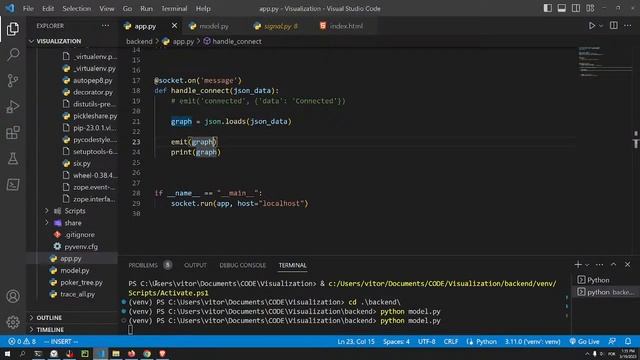The width and height of the screenshot is (640, 360).
Task: Select language mode Python in the status bar
Action: click(482, 341)
